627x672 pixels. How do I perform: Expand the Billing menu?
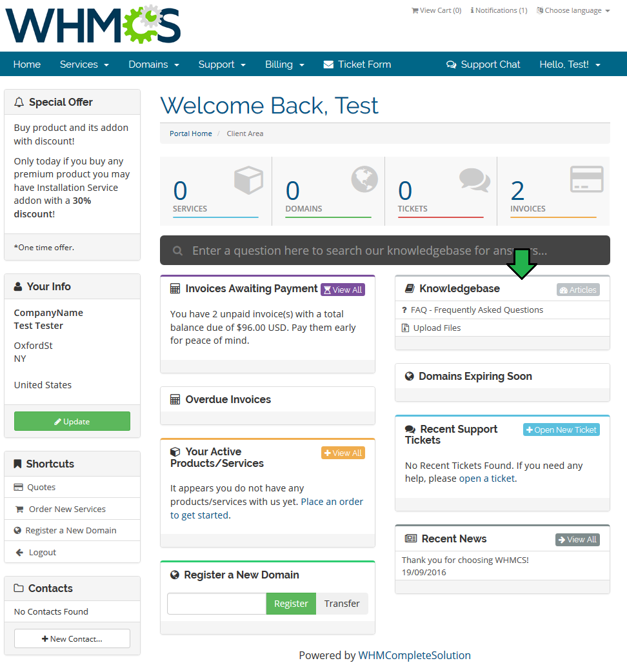(284, 64)
